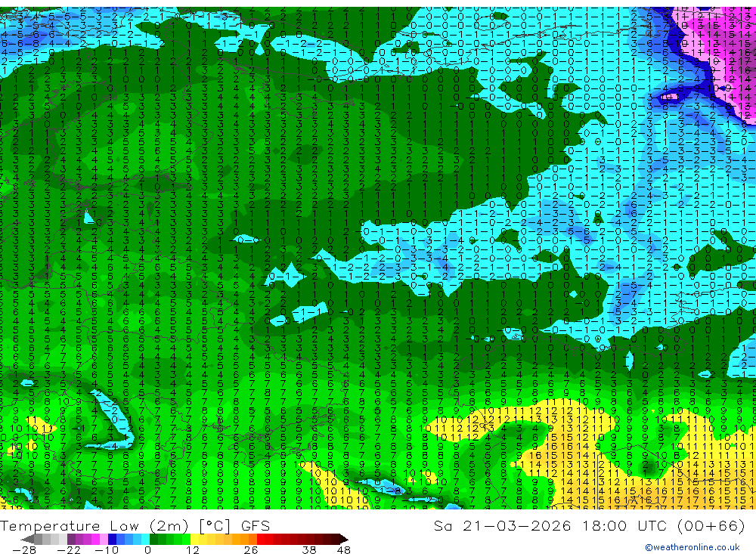Click the '-28' legend label
This screenshot has width=756, height=554.
point(24,549)
